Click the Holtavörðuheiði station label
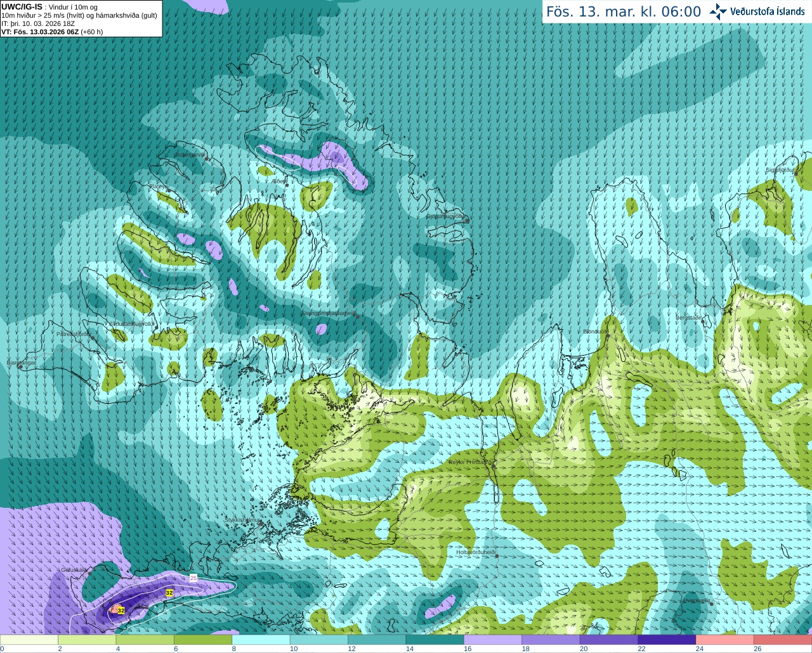This screenshot has width=812, height=653. coord(476,552)
